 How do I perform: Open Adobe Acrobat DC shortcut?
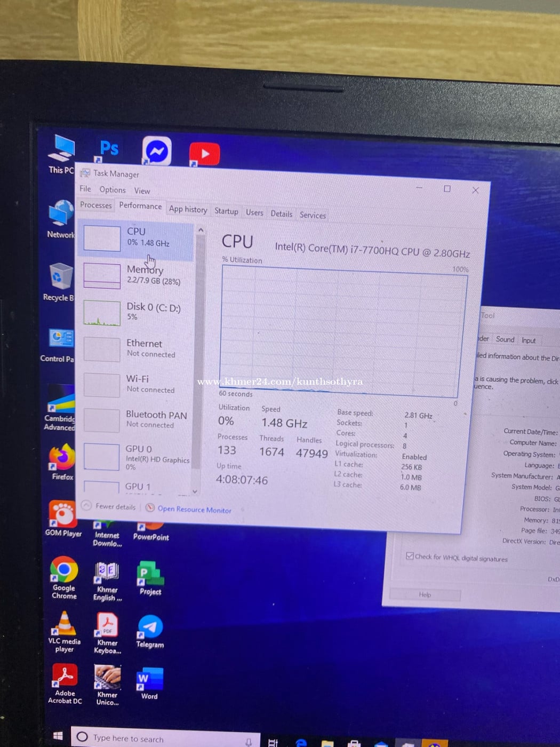(65, 684)
